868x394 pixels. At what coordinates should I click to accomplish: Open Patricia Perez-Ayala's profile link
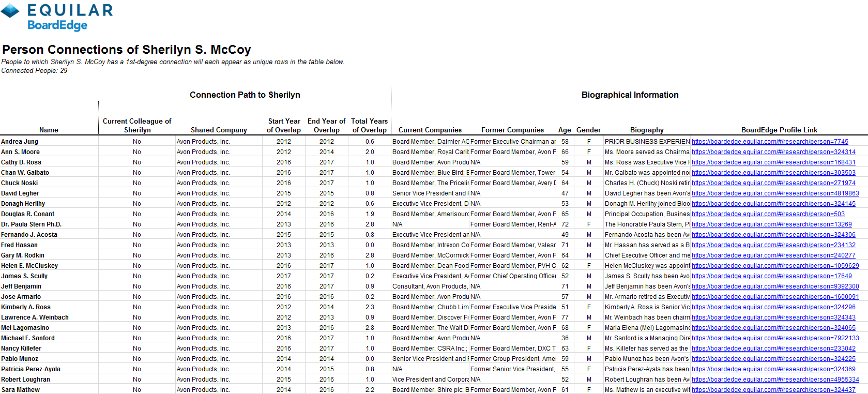pyautogui.click(x=773, y=369)
